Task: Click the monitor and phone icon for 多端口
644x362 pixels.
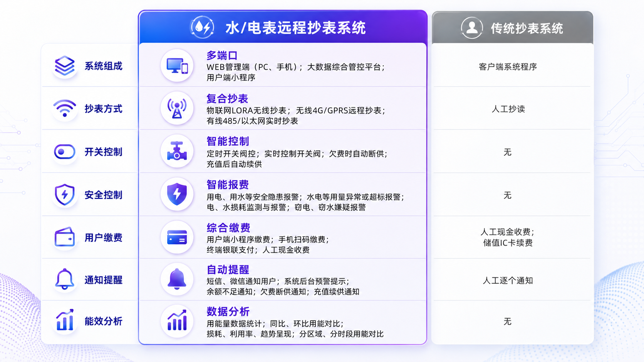Action: (177, 66)
